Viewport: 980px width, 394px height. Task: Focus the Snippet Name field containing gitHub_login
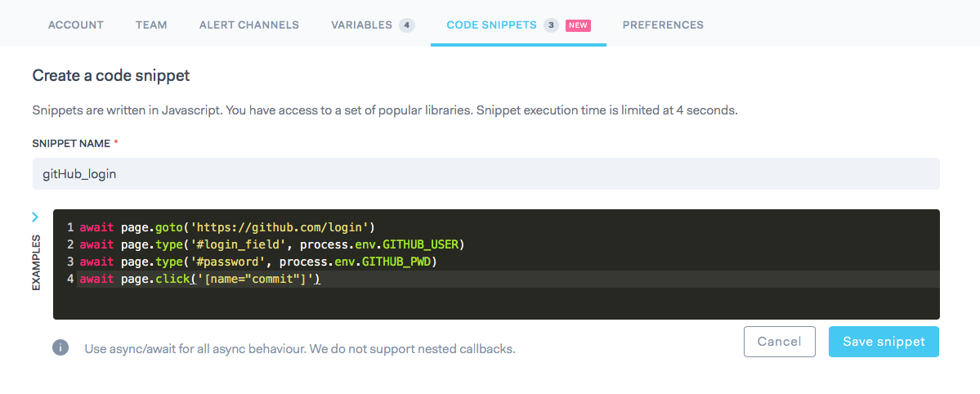pyautogui.click(x=486, y=174)
